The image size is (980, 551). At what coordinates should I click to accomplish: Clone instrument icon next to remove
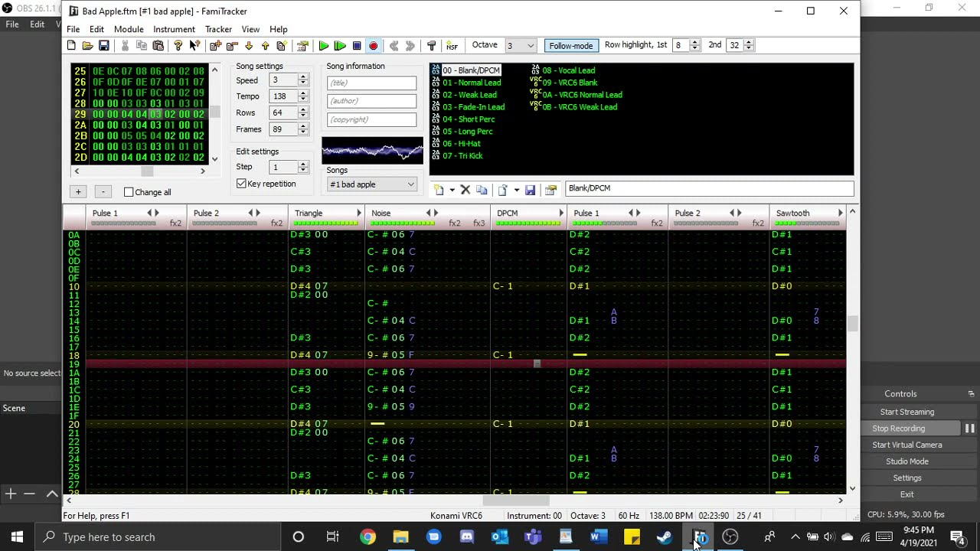coord(482,190)
